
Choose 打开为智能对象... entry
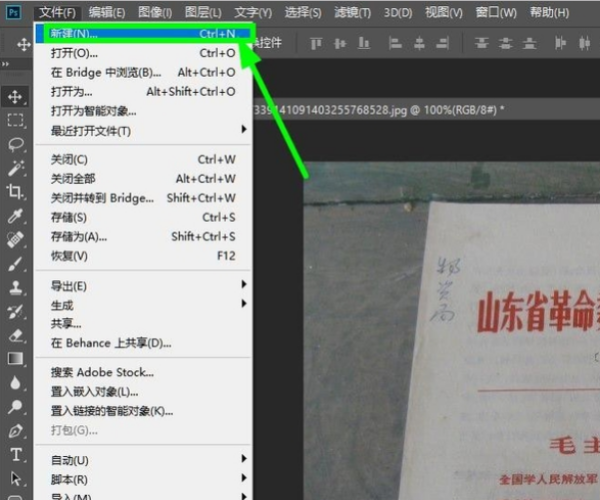tap(143, 111)
